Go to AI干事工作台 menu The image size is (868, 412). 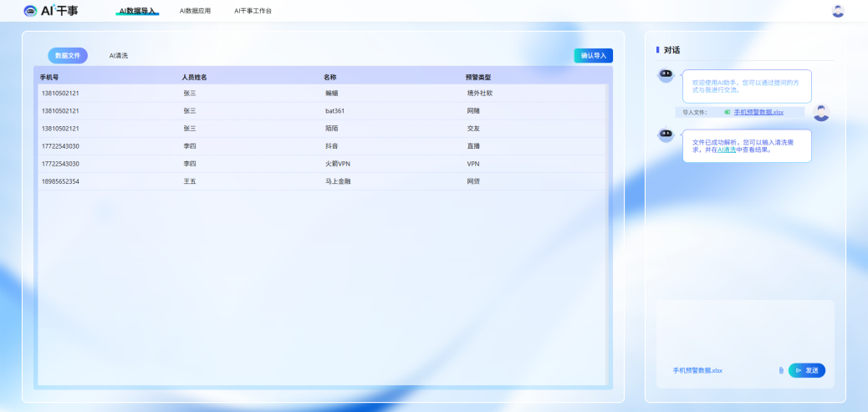(253, 11)
